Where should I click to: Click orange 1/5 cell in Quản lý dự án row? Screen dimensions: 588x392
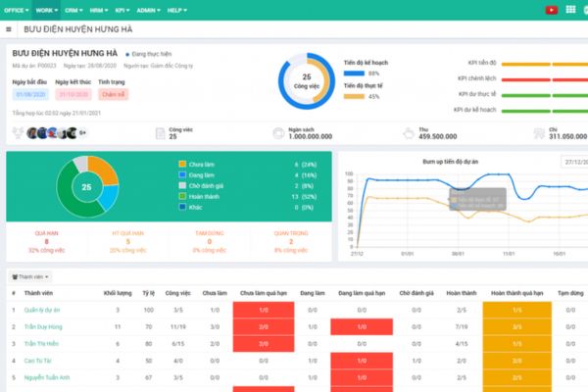(x=517, y=310)
